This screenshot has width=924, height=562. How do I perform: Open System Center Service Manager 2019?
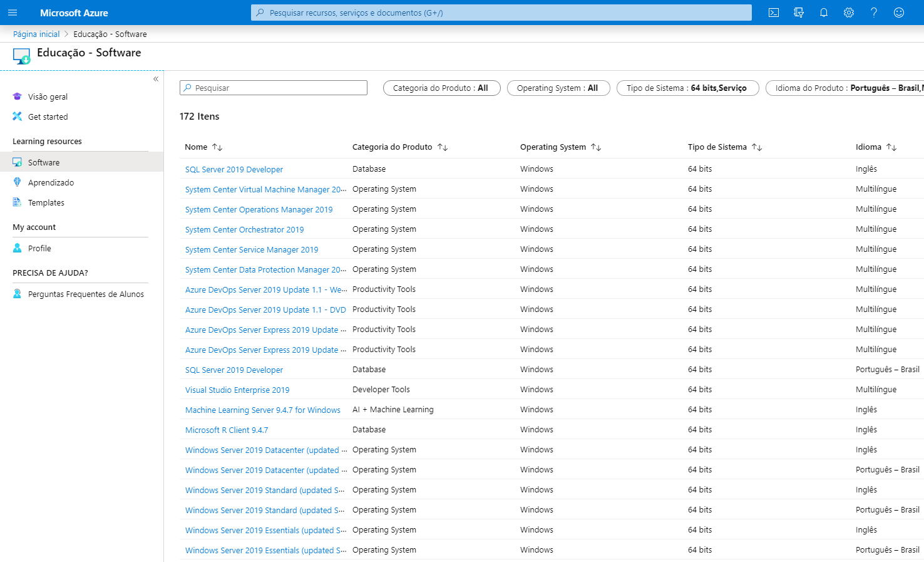point(252,249)
